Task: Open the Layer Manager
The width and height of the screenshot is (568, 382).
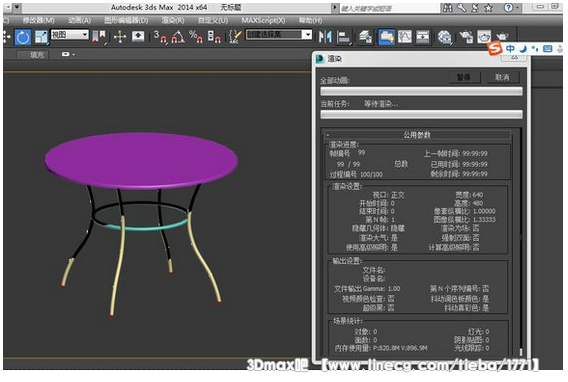Action: (365, 37)
